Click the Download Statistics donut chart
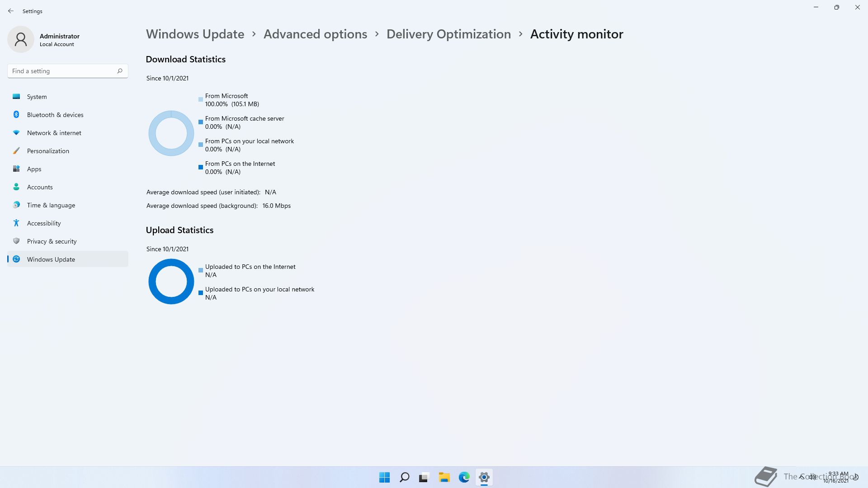This screenshot has width=868, height=488. (x=171, y=133)
